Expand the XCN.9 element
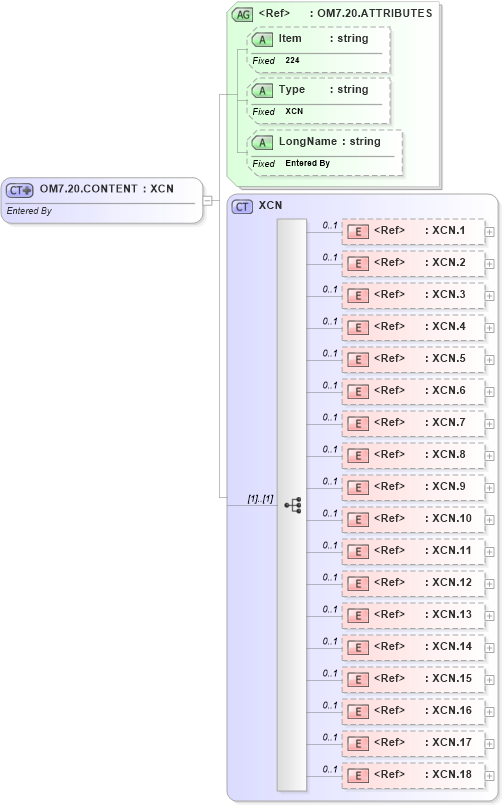This screenshot has width=502, height=805. (x=489, y=488)
